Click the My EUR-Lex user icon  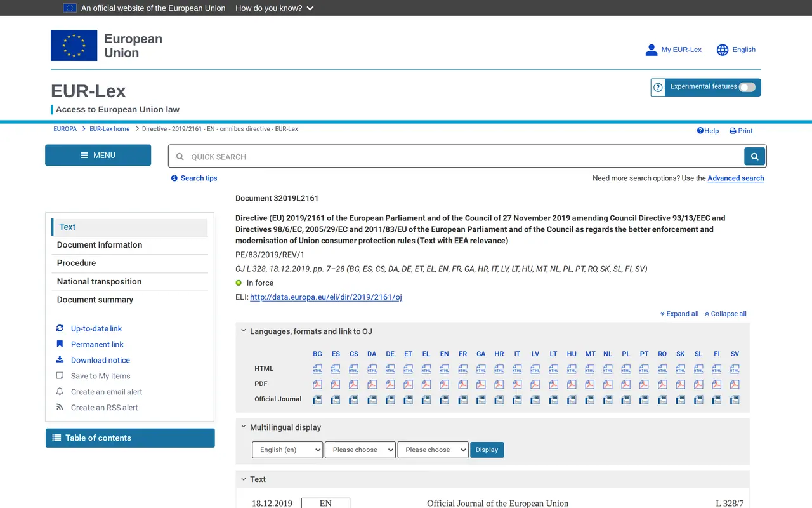point(652,50)
